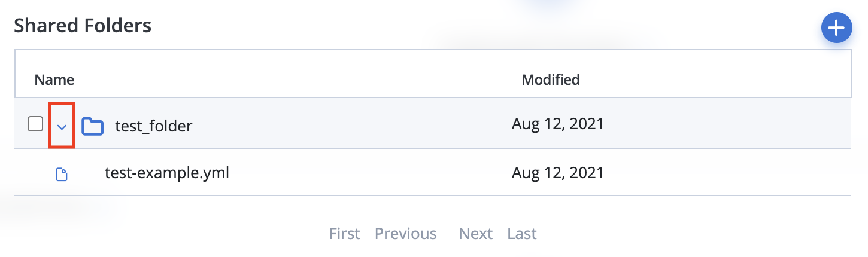868x257 pixels.
Task: Click the modified date of test-example.yml
Action: [558, 173]
